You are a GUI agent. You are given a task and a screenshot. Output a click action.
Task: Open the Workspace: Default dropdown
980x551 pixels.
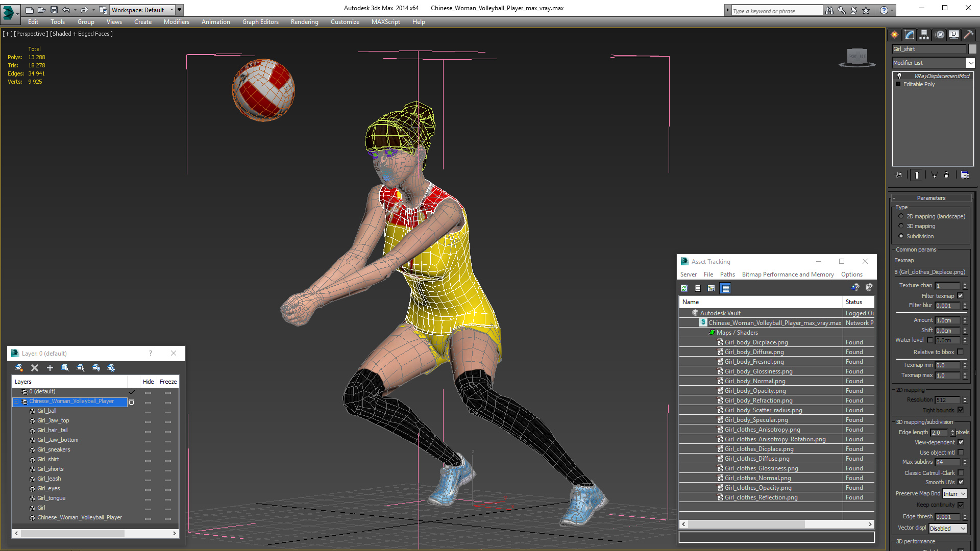pyautogui.click(x=142, y=10)
